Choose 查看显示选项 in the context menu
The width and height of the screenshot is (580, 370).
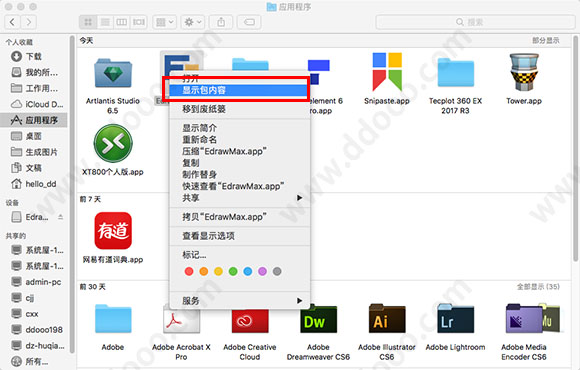click(239, 236)
